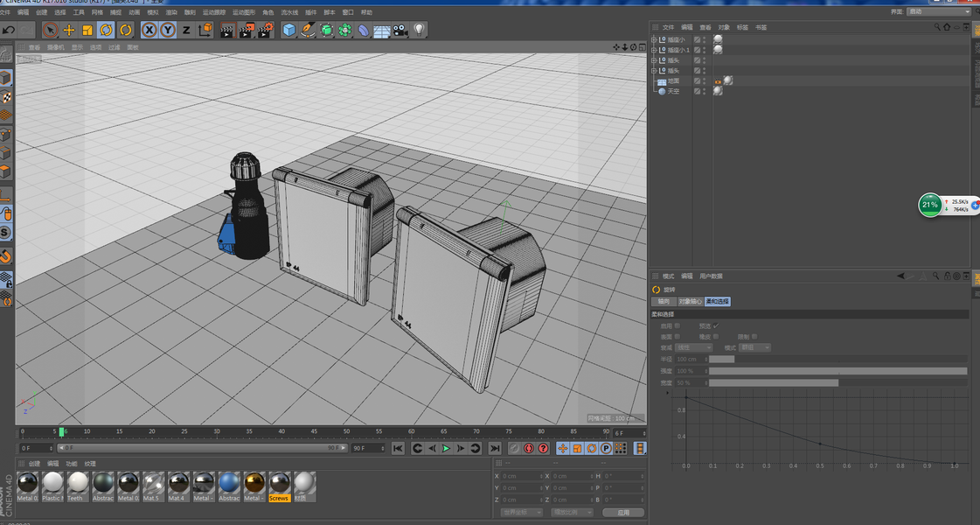This screenshot has width=980, height=525.
Task: Toggle the 预览 checkbox in soft selection
Action: coord(716,325)
